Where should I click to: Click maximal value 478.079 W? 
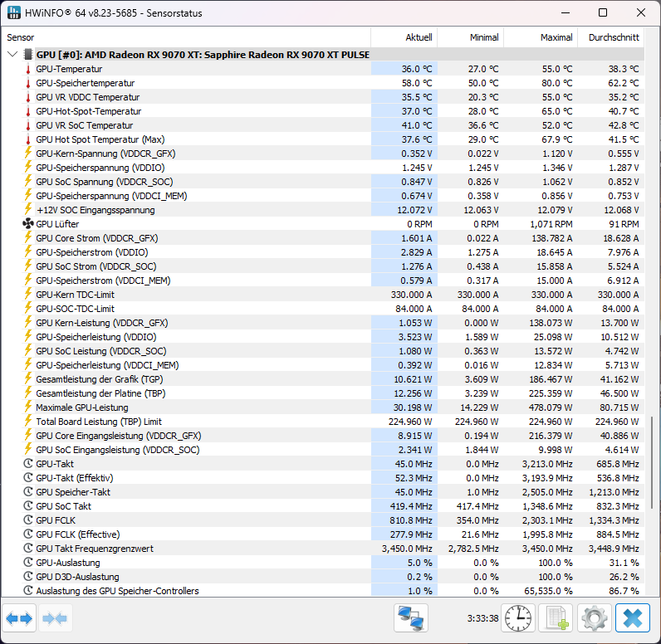551,407
